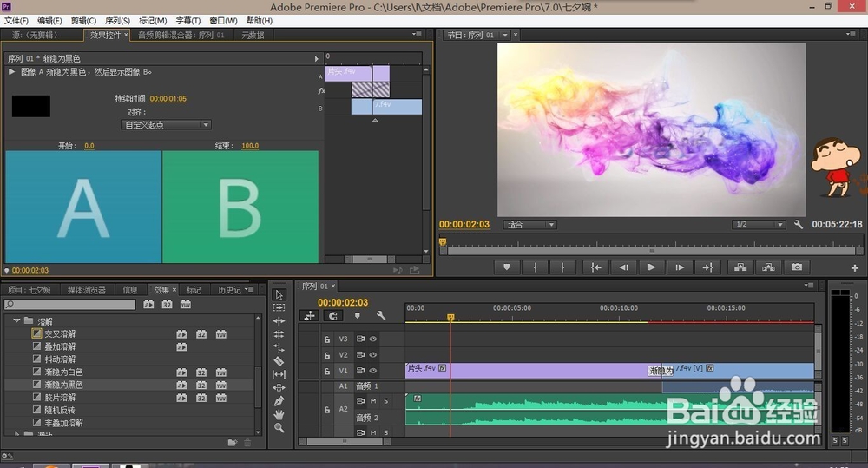Hide the V2 track output eye
This screenshot has width=868, height=468.
click(373, 354)
